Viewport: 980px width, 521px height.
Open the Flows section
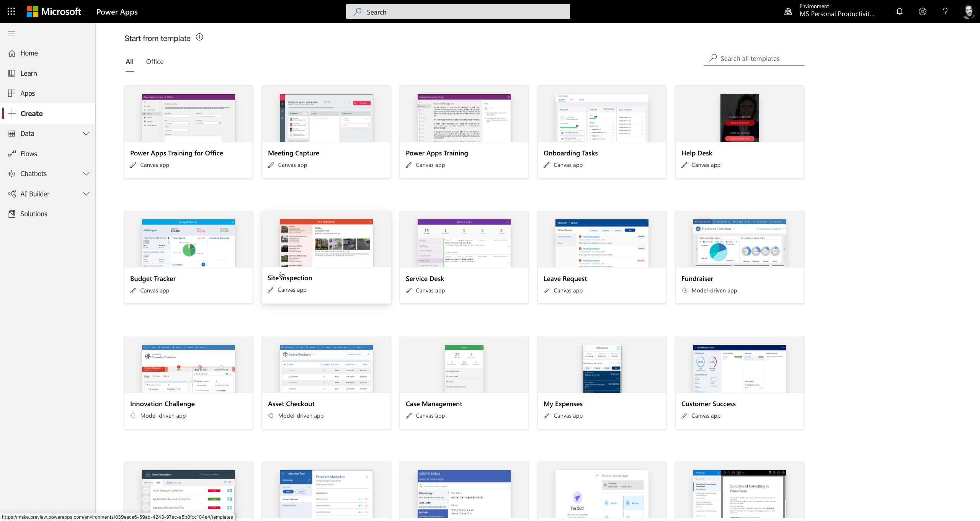(x=28, y=154)
